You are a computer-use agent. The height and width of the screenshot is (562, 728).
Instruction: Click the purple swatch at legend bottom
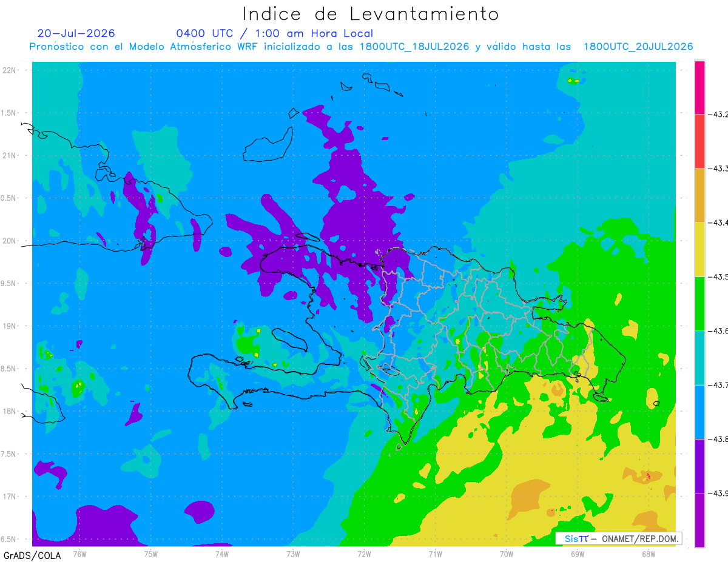(x=699, y=520)
